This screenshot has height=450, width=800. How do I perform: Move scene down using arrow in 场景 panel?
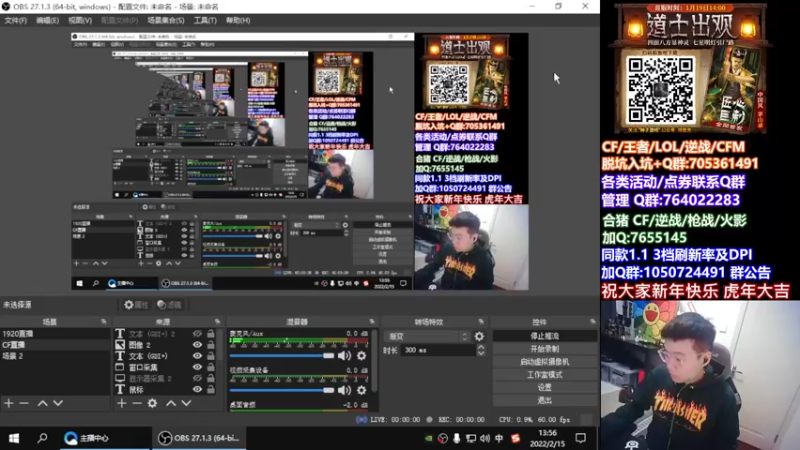58,403
